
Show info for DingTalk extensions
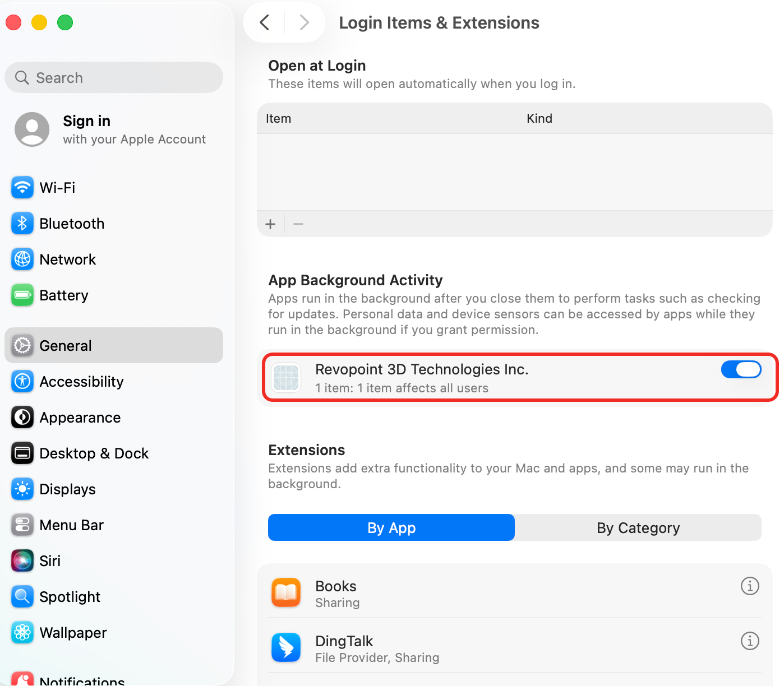(750, 641)
